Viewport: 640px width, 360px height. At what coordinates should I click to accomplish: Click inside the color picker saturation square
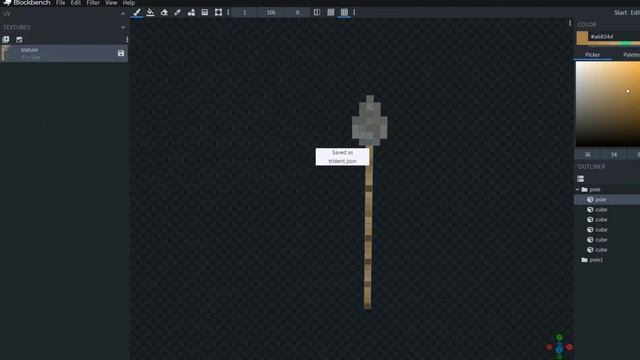608,104
